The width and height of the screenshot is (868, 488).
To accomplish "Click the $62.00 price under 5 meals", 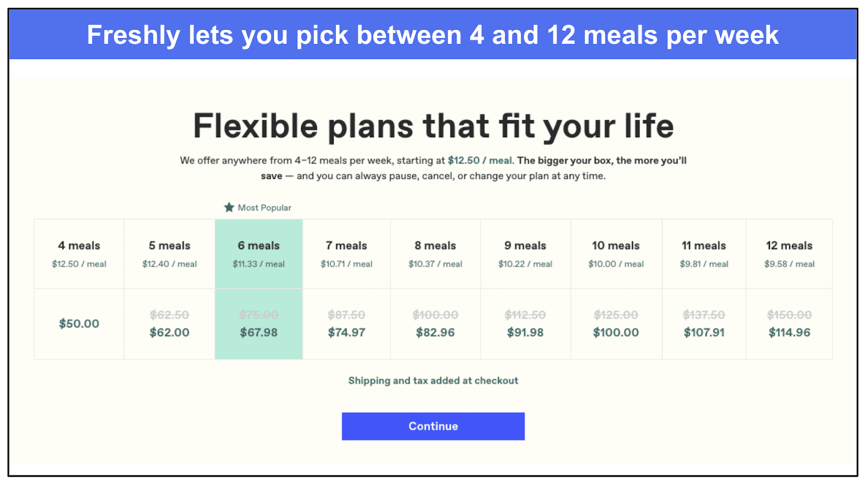I will 170,332.
